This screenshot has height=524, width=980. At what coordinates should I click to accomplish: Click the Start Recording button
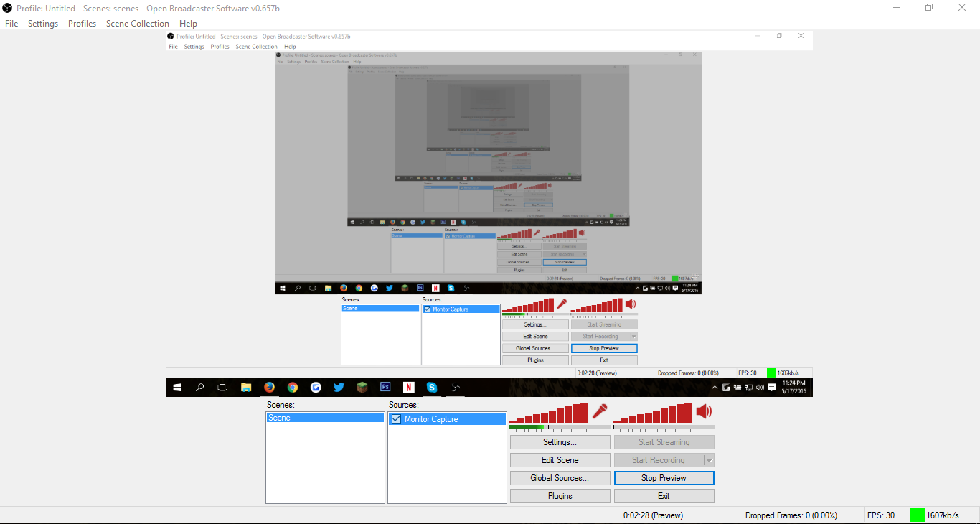pos(659,460)
